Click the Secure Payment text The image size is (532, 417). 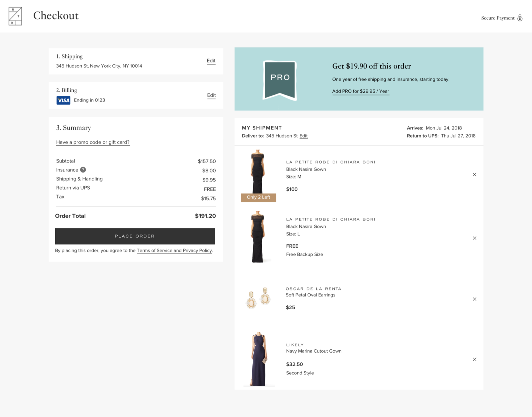coord(498,18)
